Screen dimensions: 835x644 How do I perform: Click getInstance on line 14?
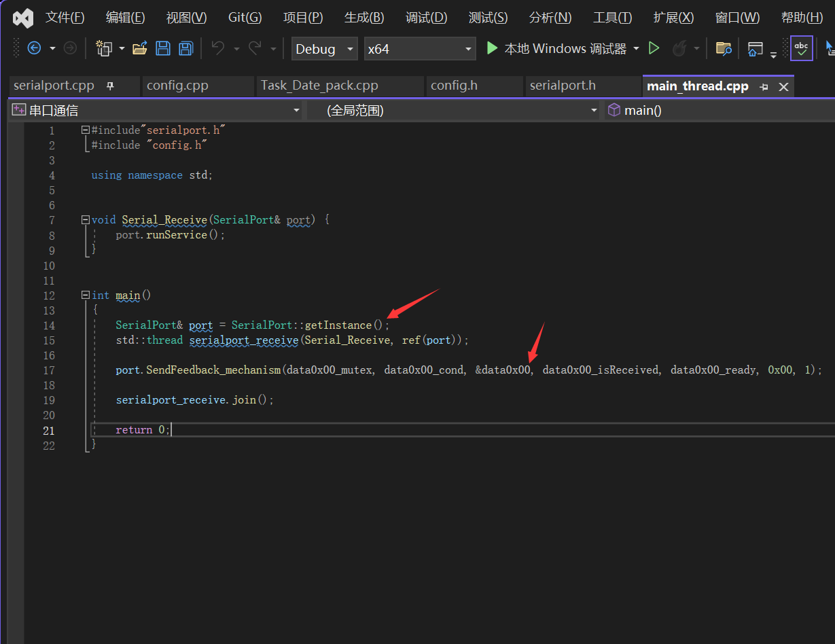tap(338, 325)
